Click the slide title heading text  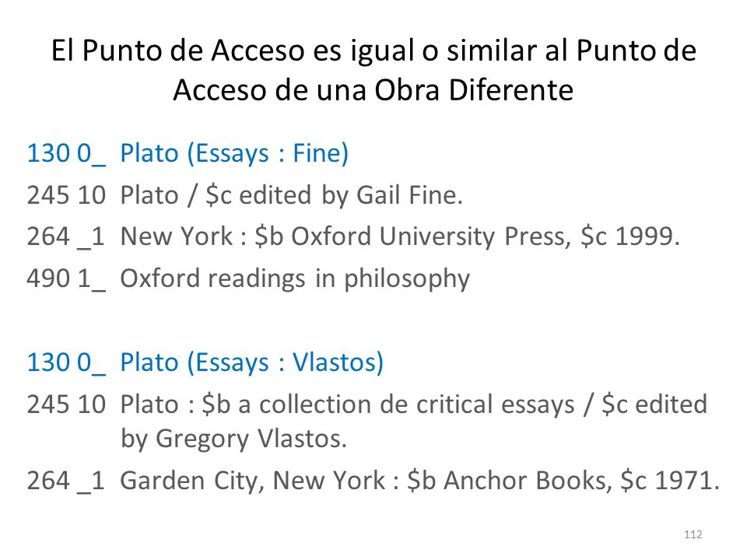point(373,69)
